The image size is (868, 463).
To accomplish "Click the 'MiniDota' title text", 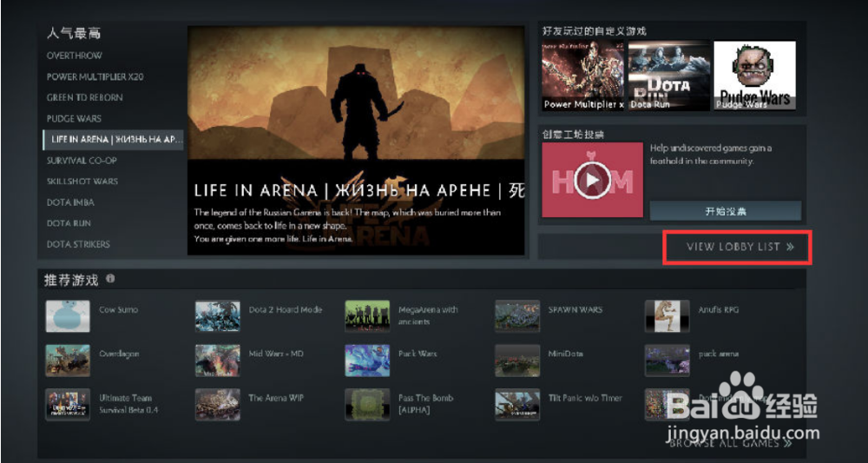I will [565, 354].
